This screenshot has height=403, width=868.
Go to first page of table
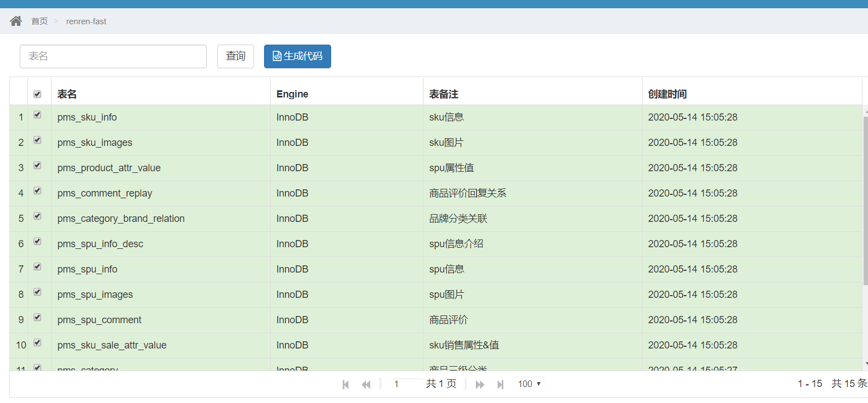pos(345,384)
